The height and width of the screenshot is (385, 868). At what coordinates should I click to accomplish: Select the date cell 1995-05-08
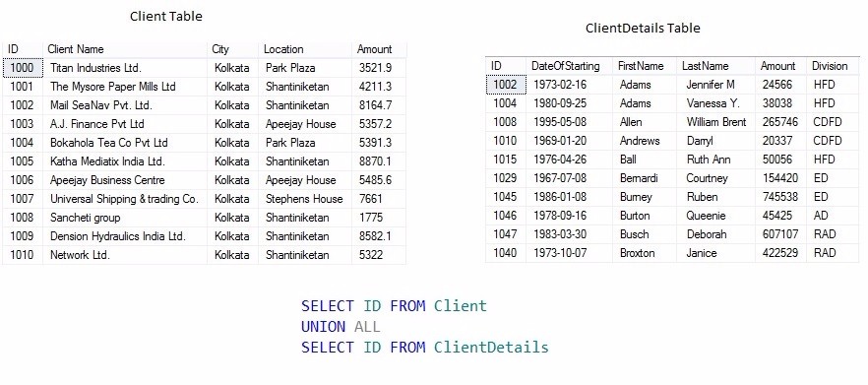(569, 122)
